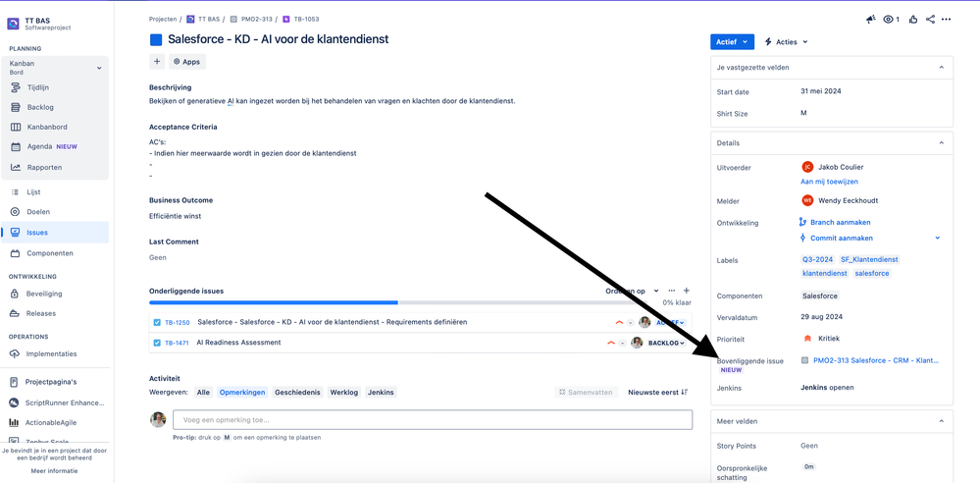980x483 pixels.
Task: Open the Acties dropdown
Action: click(786, 42)
